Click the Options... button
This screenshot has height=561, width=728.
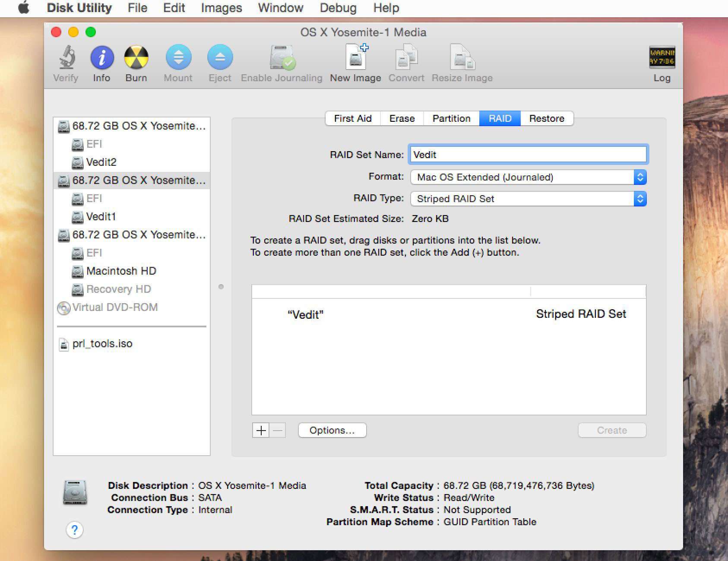pyautogui.click(x=332, y=430)
